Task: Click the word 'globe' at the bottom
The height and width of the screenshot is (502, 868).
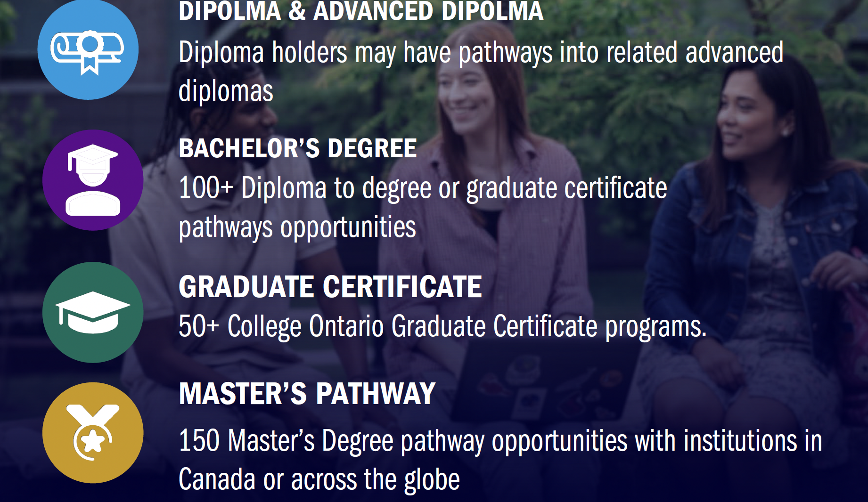Action: [x=432, y=480]
